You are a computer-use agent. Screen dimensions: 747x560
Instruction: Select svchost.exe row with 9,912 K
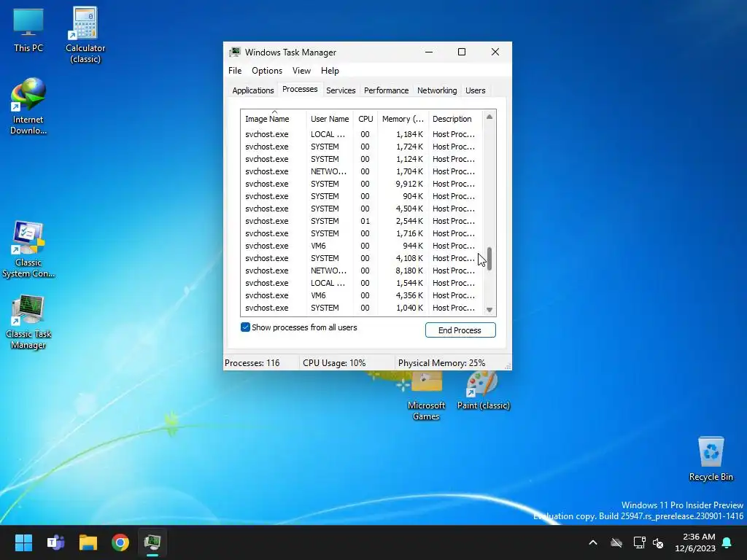pos(360,184)
